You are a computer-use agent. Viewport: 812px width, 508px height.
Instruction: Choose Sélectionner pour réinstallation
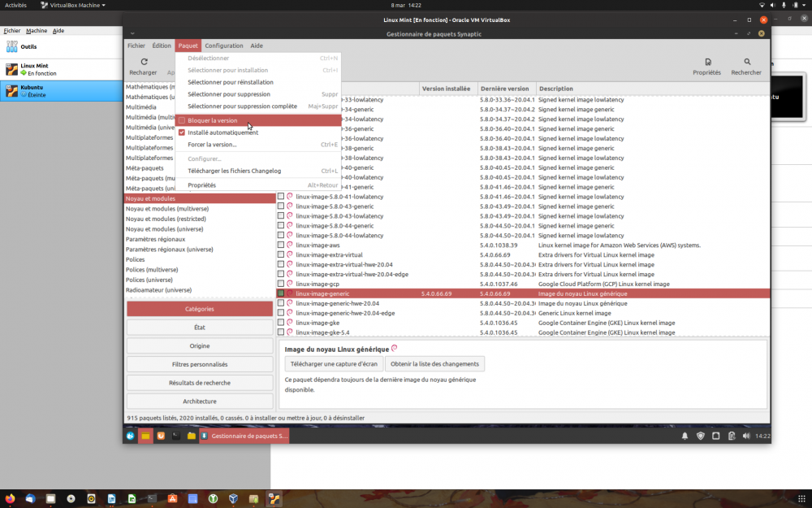pyautogui.click(x=231, y=82)
